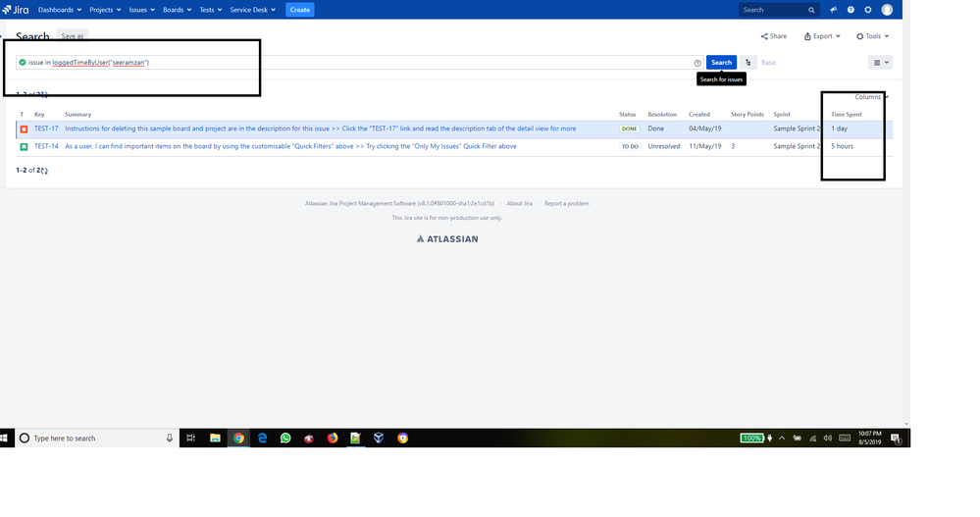This screenshot has width=980, height=517.
Task: Click the Windows Start button
Action: click(x=4, y=439)
